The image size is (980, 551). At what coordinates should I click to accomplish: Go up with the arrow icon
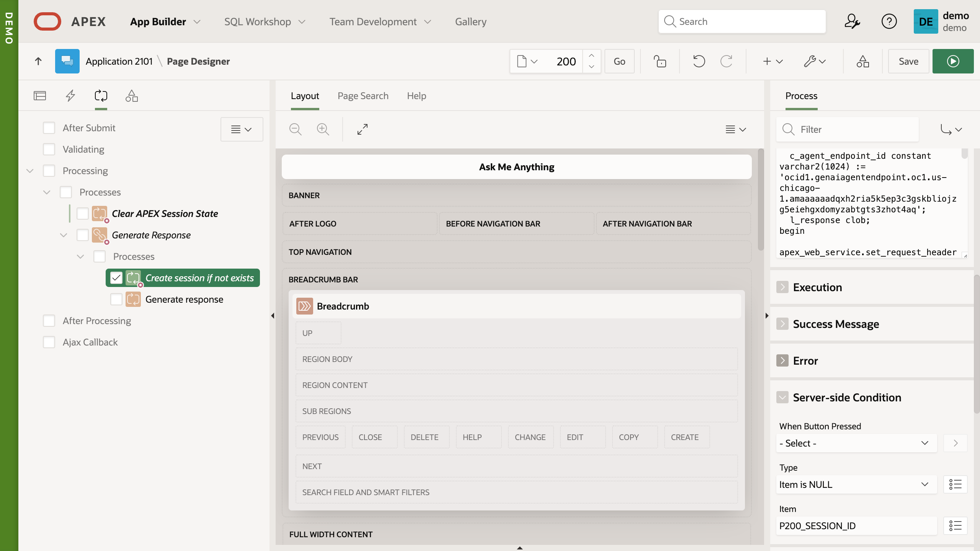click(x=38, y=61)
